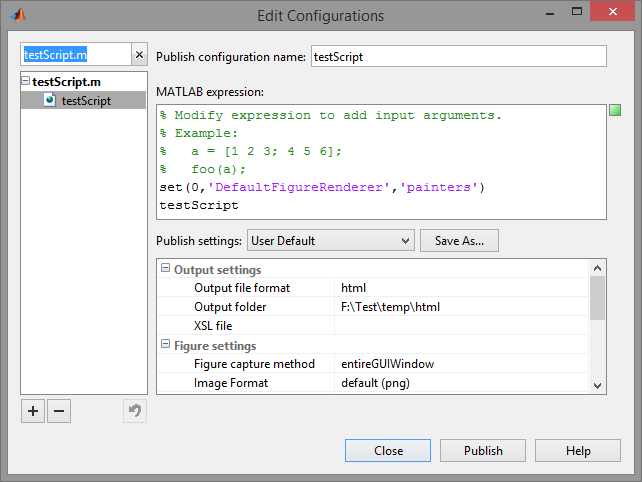Select the testScript configuration in tree
This screenshot has height=482, width=642.
click(86, 101)
